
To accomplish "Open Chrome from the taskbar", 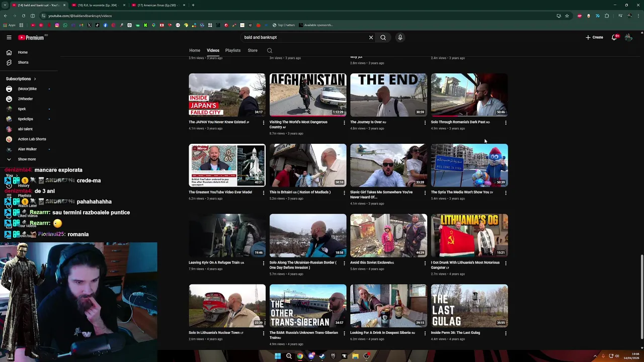I will click(300, 356).
